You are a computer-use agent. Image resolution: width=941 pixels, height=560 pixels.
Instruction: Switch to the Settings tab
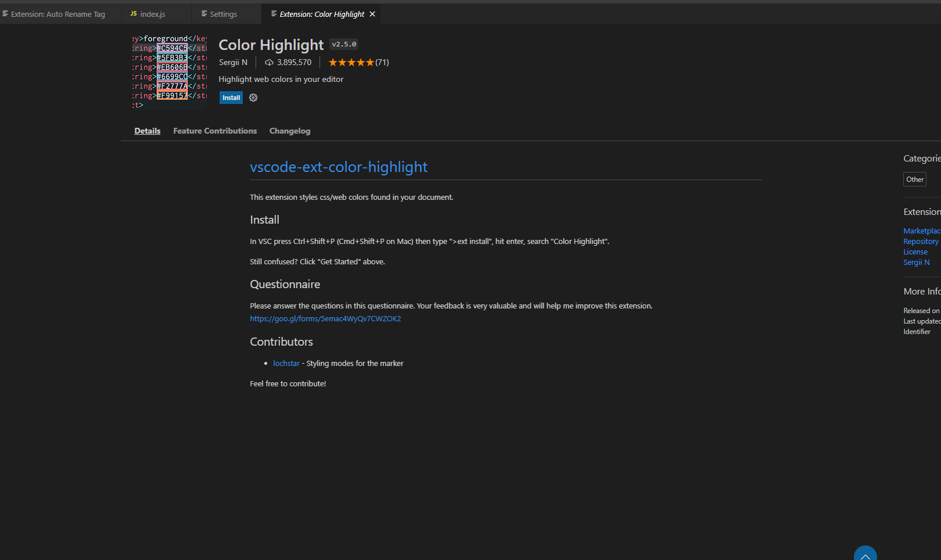click(x=224, y=14)
